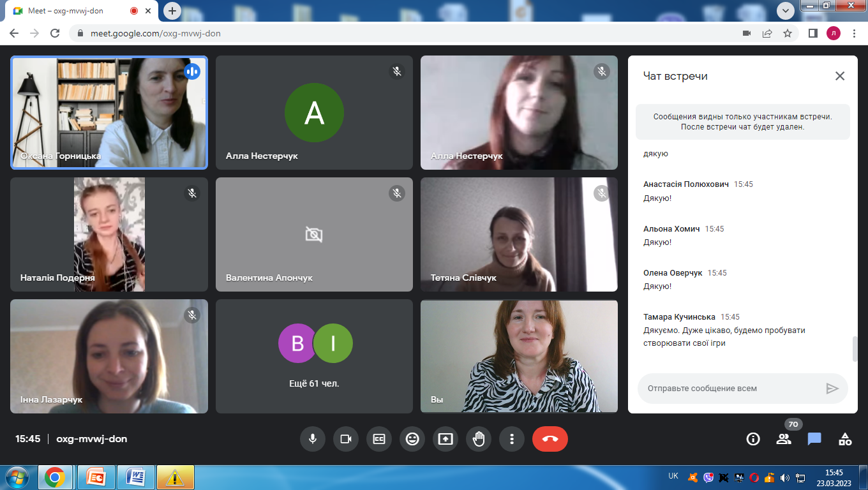Screen dimensions: 868x490
Task: Open Word from the Windows taskbar
Action: (137, 477)
